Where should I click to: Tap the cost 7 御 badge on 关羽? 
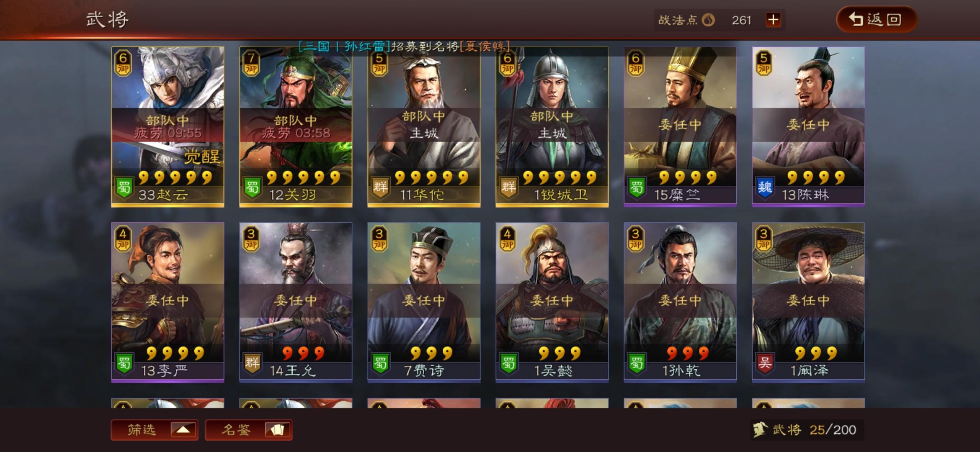251,63
